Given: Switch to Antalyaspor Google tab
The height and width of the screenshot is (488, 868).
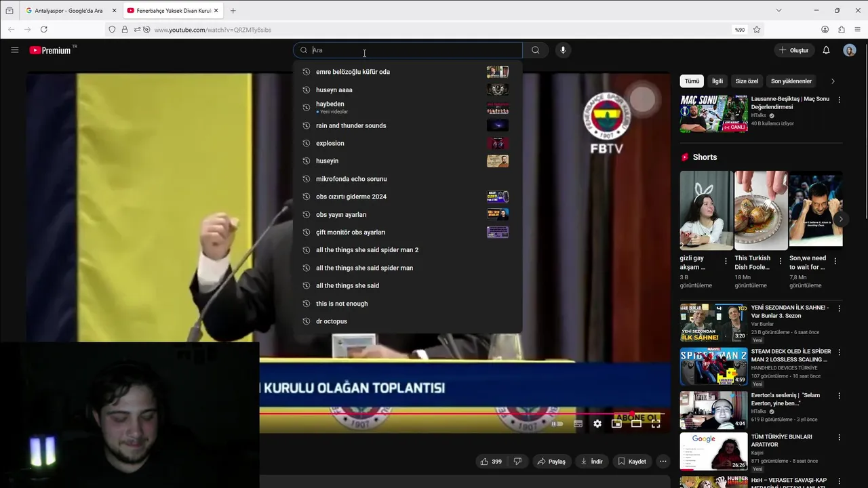Looking at the screenshot, I should point(69,10).
